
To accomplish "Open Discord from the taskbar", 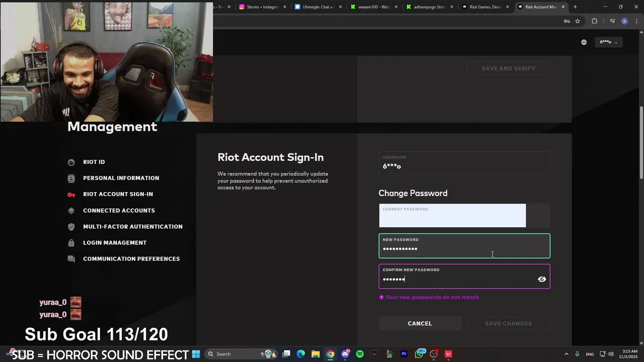I will (x=345, y=354).
